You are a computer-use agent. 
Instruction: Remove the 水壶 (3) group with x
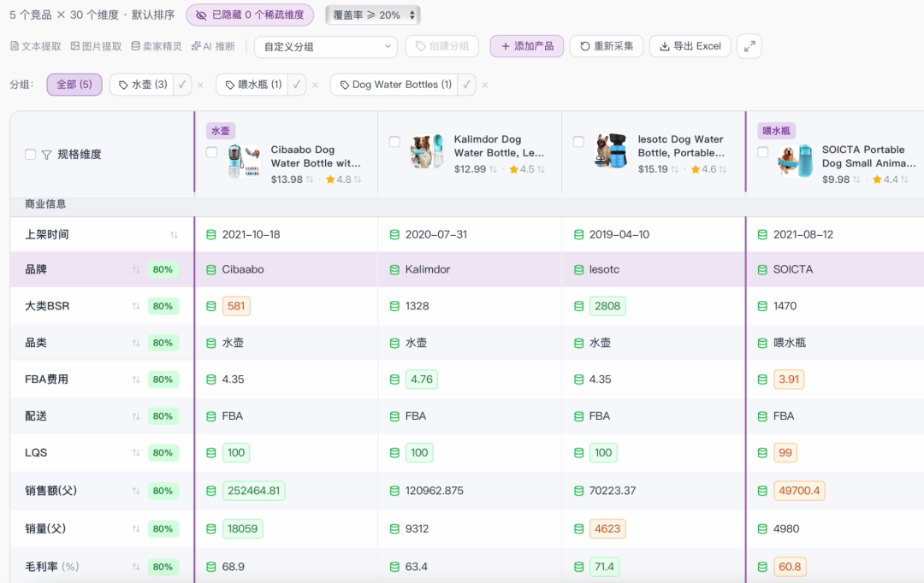[200, 85]
